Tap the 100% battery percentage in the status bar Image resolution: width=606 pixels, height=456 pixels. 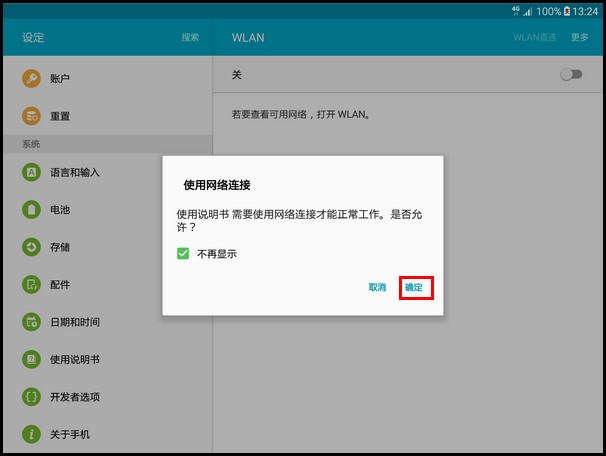point(548,11)
